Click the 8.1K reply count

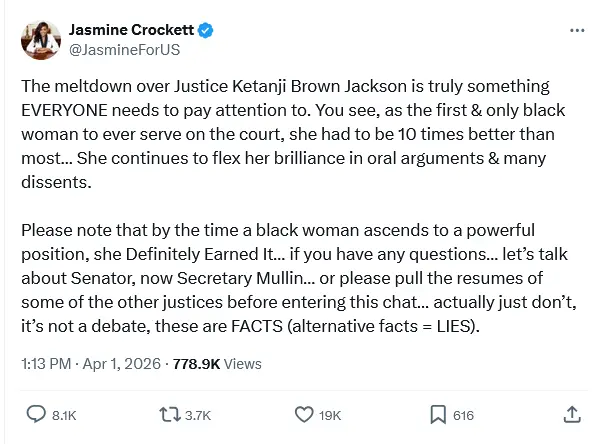tap(63, 414)
